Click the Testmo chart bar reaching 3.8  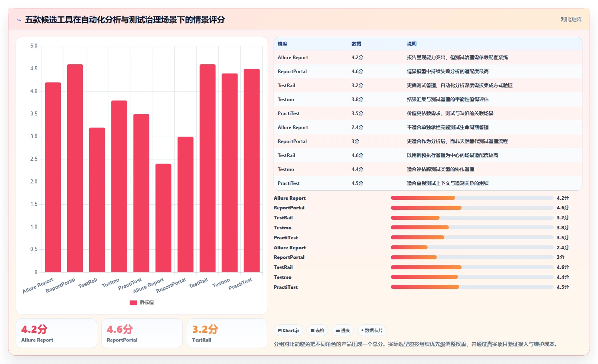point(119,186)
